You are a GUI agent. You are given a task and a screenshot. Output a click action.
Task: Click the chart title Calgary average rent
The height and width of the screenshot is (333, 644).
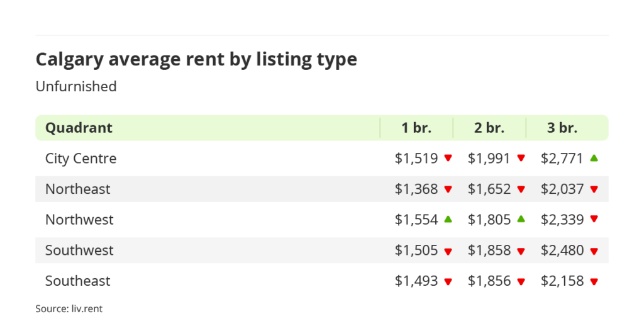[x=196, y=59]
